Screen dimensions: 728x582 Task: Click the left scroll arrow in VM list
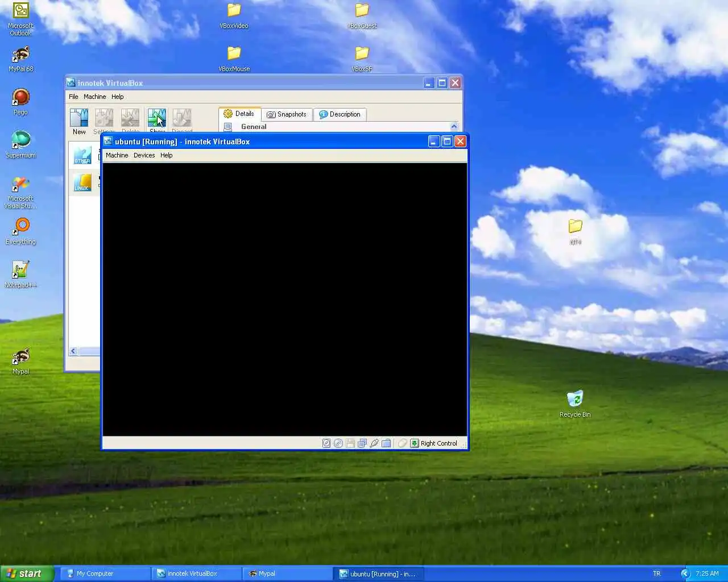pyautogui.click(x=73, y=351)
